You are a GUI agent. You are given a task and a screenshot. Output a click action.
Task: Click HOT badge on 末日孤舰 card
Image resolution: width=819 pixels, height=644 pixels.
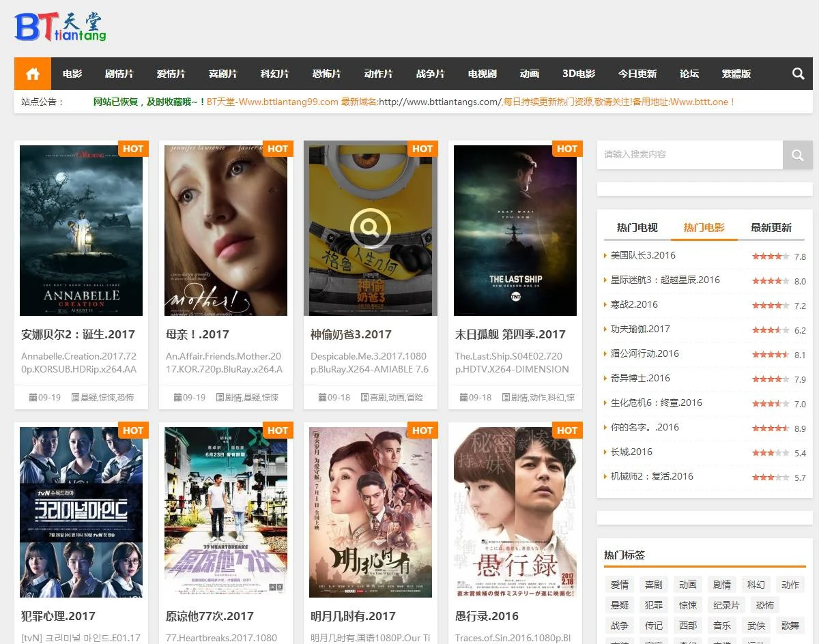(x=567, y=149)
